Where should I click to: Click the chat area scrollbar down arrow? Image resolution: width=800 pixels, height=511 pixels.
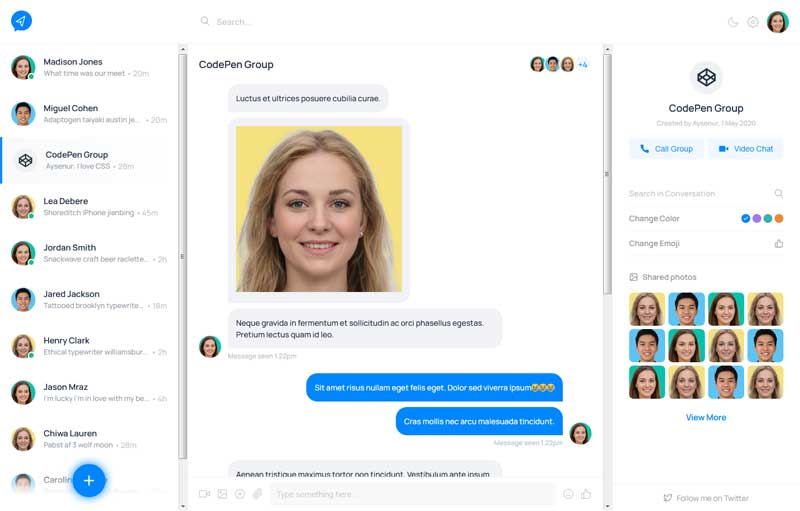click(607, 506)
